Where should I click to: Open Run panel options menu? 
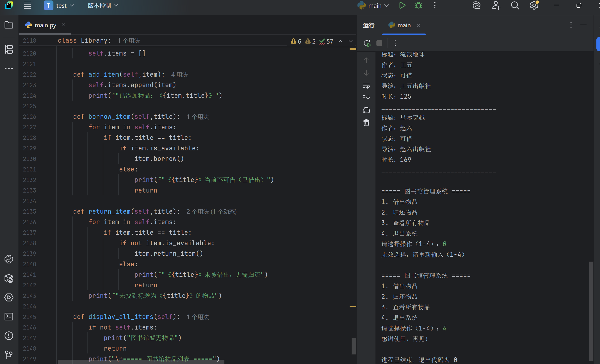click(x=571, y=25)
